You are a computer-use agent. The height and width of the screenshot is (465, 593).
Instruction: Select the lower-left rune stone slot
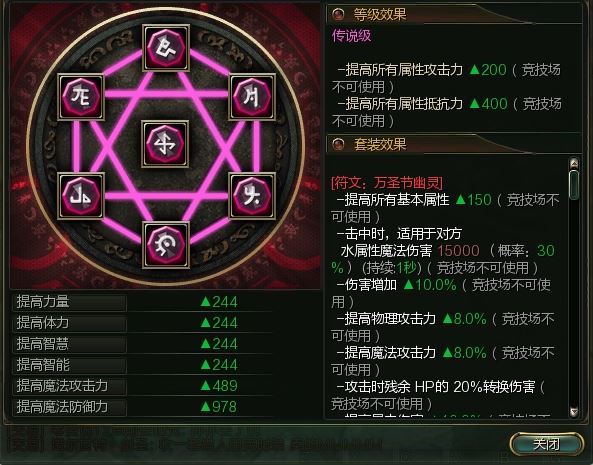pyautogui.click(x=81, y=196)
